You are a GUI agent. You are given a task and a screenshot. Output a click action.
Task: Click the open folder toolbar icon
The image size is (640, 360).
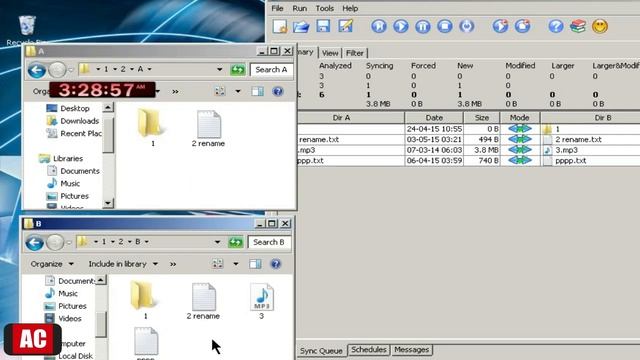tap(301, 26)
